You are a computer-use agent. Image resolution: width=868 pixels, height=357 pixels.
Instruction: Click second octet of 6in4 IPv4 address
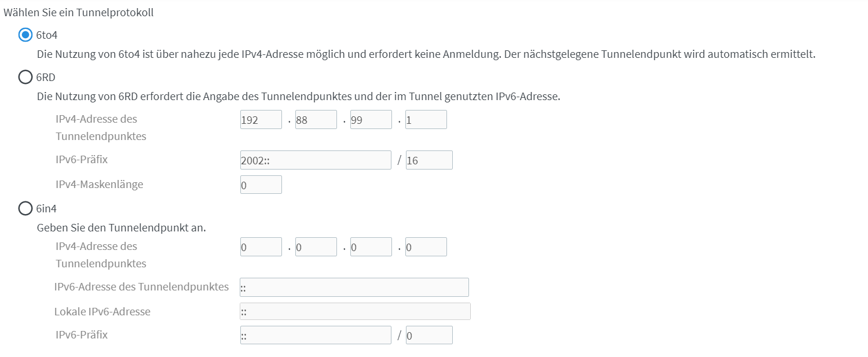[316, 247]
